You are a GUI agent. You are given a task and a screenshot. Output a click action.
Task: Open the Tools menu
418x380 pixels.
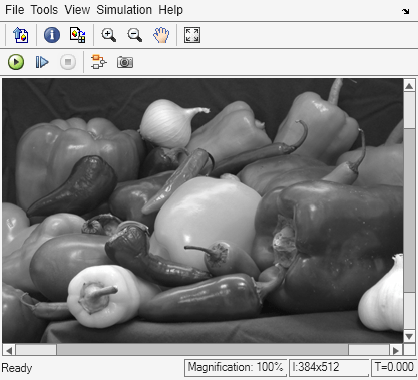tap(44, 10)
